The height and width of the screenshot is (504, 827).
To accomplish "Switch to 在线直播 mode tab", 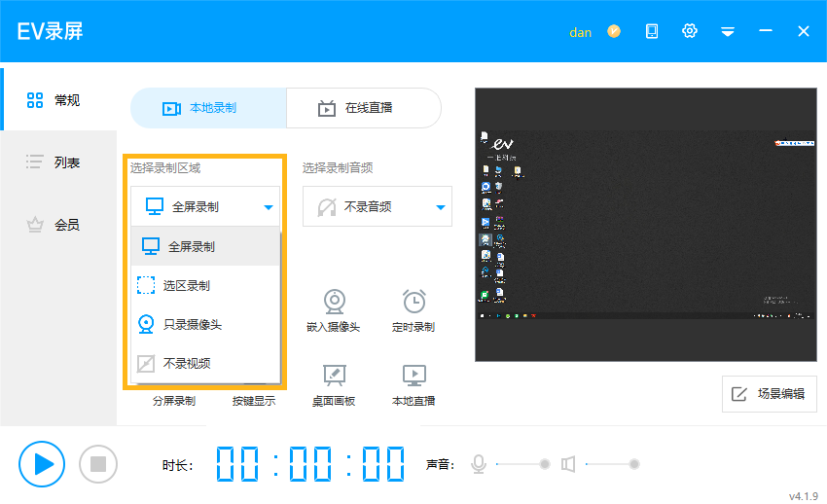I will (364, 108).
